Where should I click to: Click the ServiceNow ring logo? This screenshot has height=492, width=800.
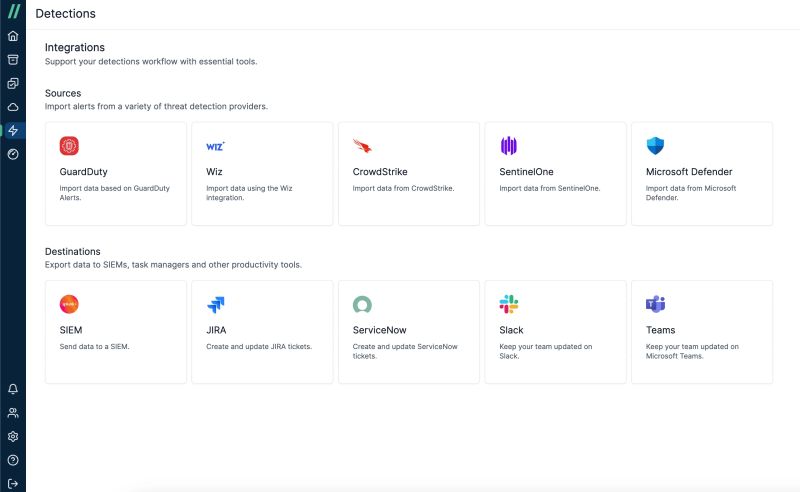click(x=362, y=305)
